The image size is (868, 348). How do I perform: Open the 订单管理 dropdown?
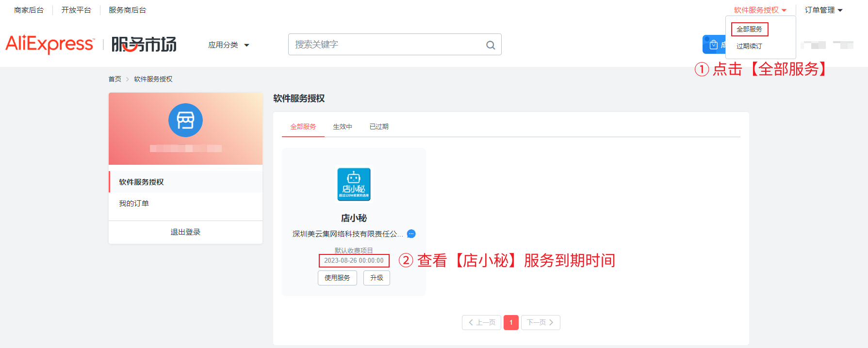tap(823, 10)
